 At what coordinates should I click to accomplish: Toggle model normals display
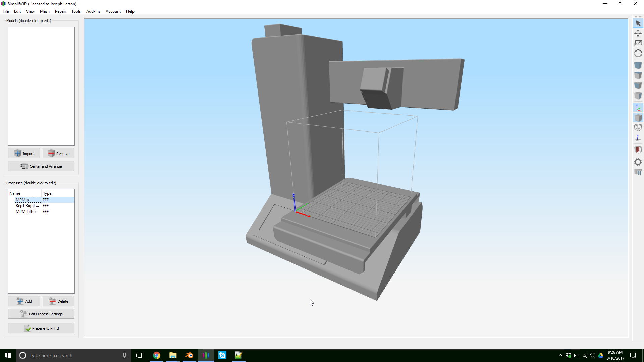(638, 138)
